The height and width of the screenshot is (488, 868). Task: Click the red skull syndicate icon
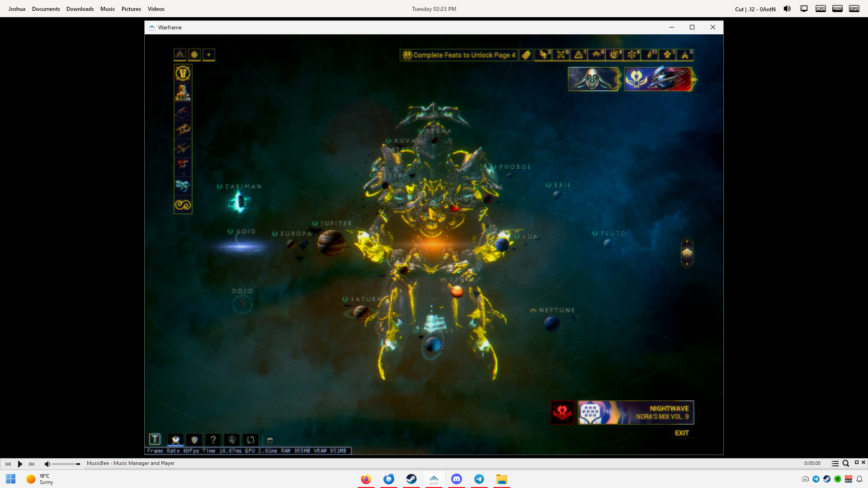point(562,412)
